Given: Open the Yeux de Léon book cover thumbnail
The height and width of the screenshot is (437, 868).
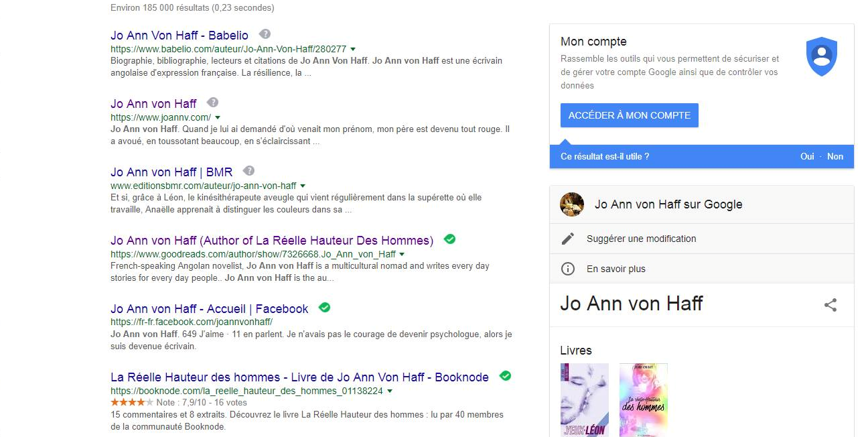Looking at the screenshot, I should coord(585,400).
